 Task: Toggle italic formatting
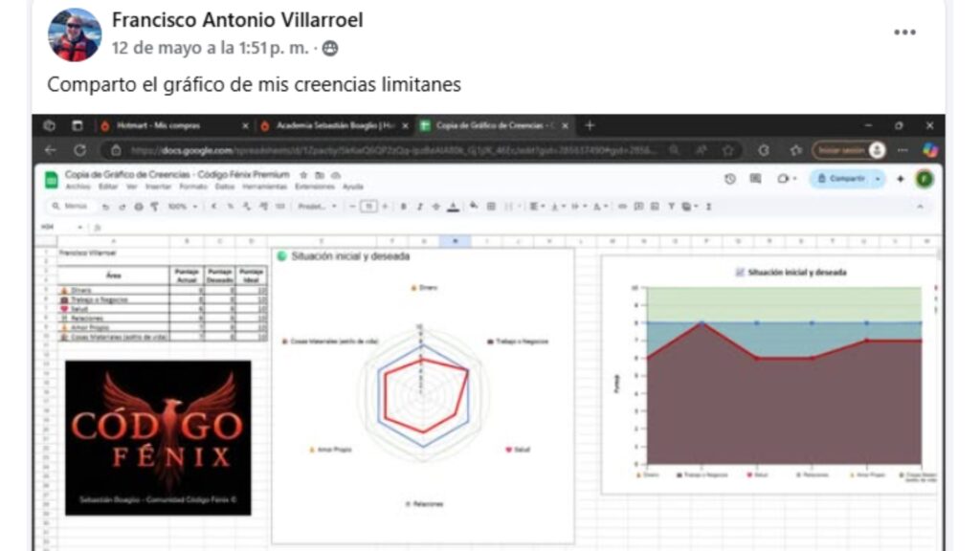coord(420,207)
